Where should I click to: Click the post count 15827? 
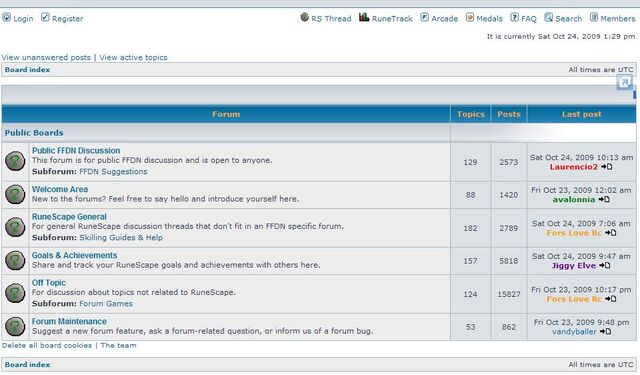509,294
